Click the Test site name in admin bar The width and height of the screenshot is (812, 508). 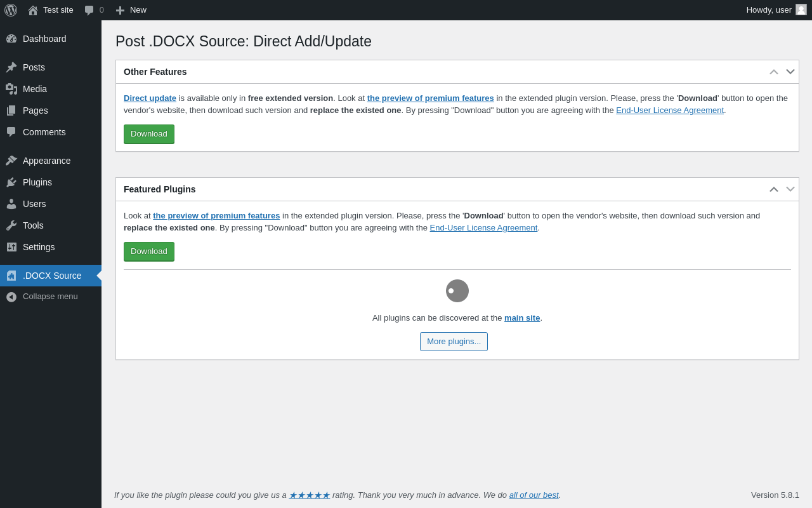58,10
